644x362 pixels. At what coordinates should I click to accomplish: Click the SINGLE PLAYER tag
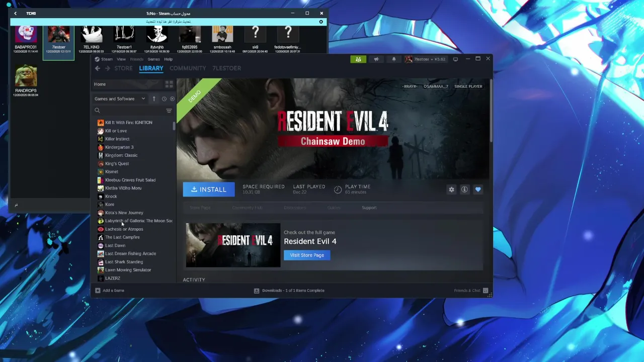click(x=468, y=86)
